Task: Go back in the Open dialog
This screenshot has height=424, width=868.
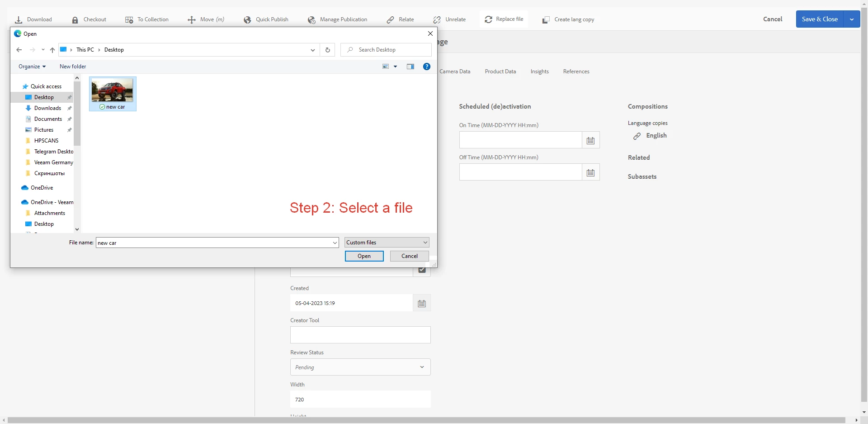Action: (19, 50)
